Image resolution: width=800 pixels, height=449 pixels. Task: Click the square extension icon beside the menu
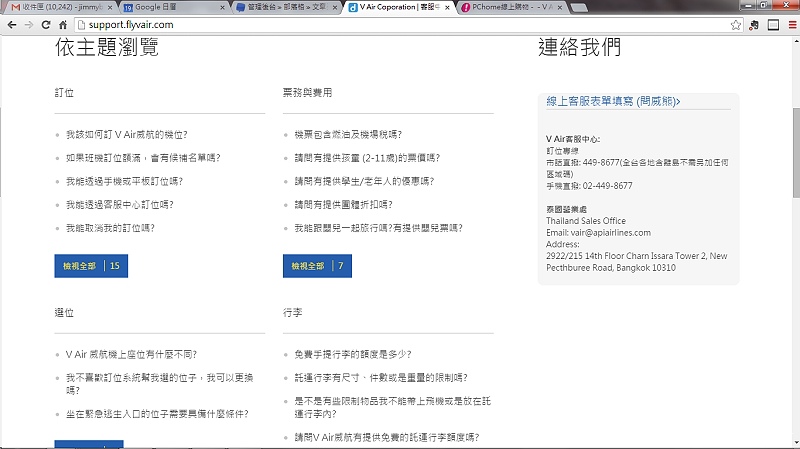tap(773, 24)
